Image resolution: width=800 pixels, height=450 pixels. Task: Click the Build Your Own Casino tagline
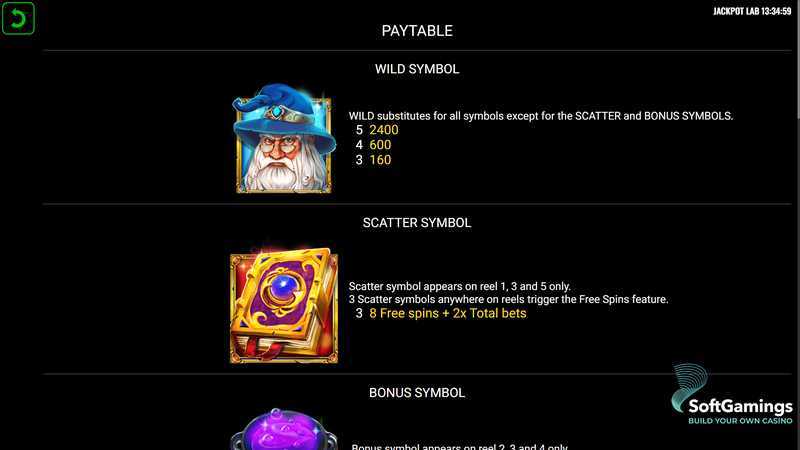click(740, 421)
